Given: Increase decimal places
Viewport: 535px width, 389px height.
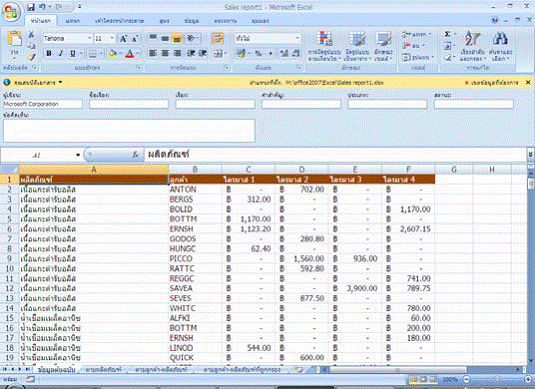Looking at the screenshot, I should click(284, 53).
